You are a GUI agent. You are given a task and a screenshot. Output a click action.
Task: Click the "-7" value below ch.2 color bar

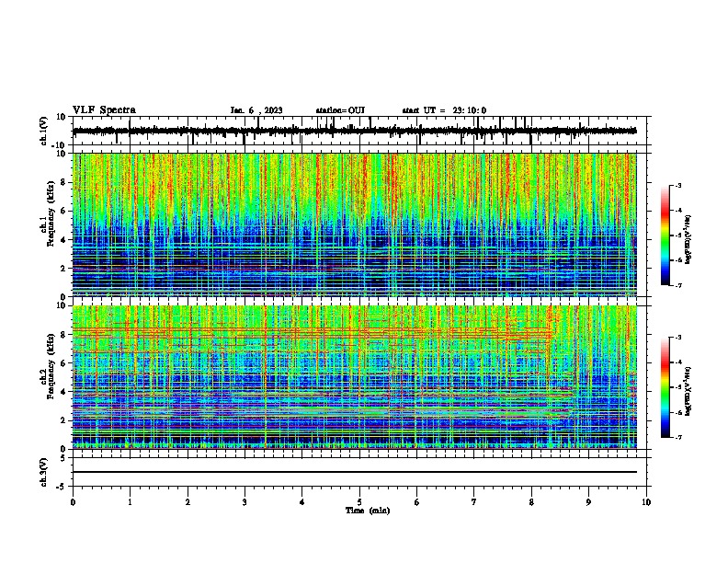click(x=678, y=437)
